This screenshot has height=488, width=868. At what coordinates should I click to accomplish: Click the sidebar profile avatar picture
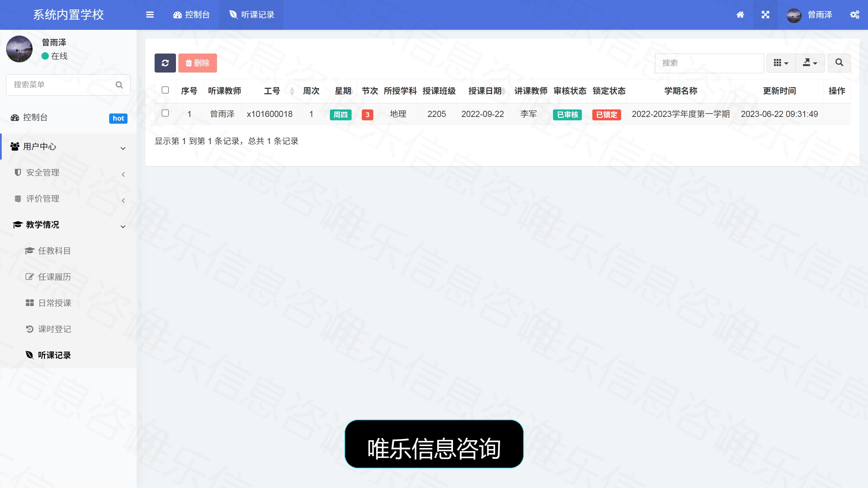19,49
